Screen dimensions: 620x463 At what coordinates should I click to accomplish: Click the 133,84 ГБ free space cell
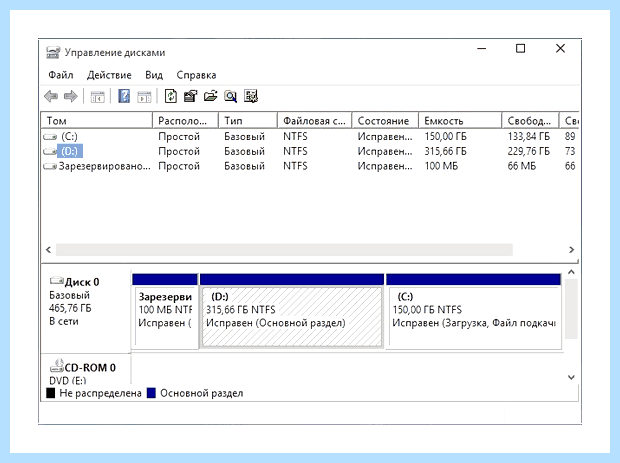[x=529, y=136]
